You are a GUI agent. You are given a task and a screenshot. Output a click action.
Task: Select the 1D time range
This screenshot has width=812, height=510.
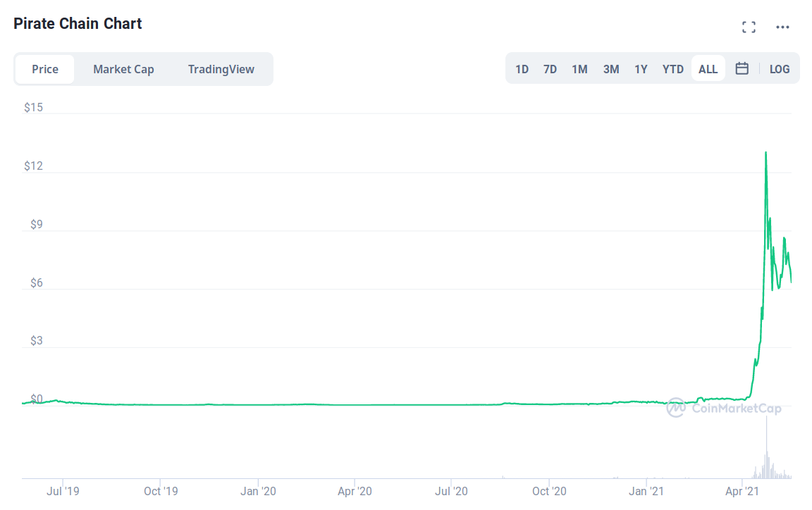(x=522, y=69)
